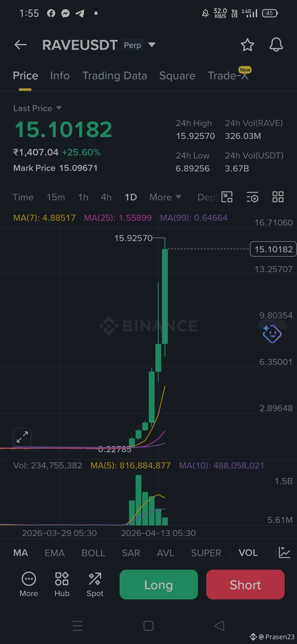Tap the red Short button
Image resolution: width=297 pixels, height=644 pixels.
pos(245,585)
